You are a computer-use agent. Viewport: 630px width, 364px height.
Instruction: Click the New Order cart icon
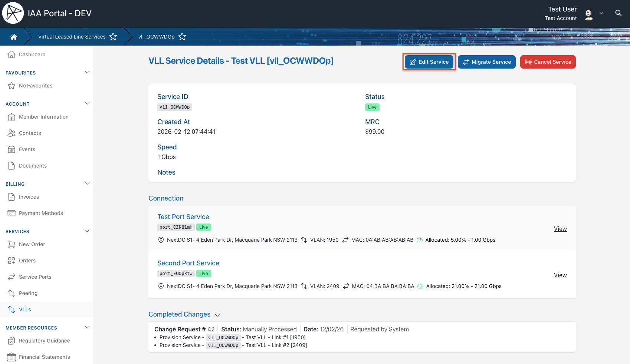12,244
